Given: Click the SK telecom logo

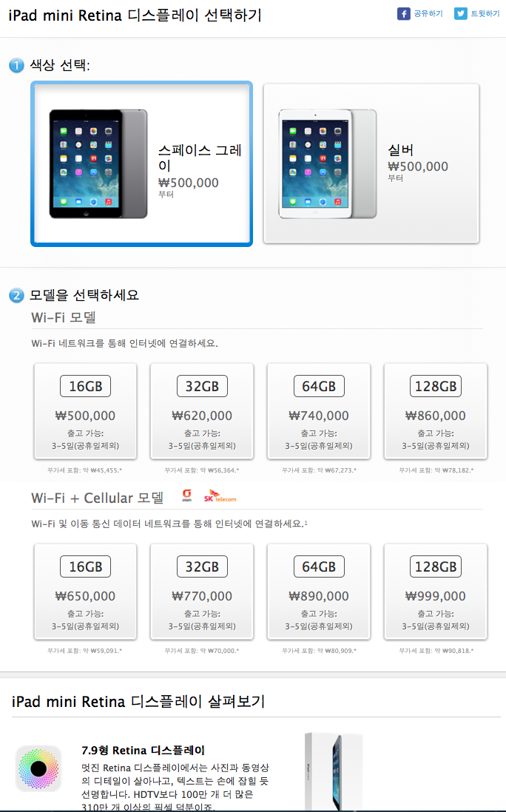Looking at the screenshot, I should (x=220, y=496).
